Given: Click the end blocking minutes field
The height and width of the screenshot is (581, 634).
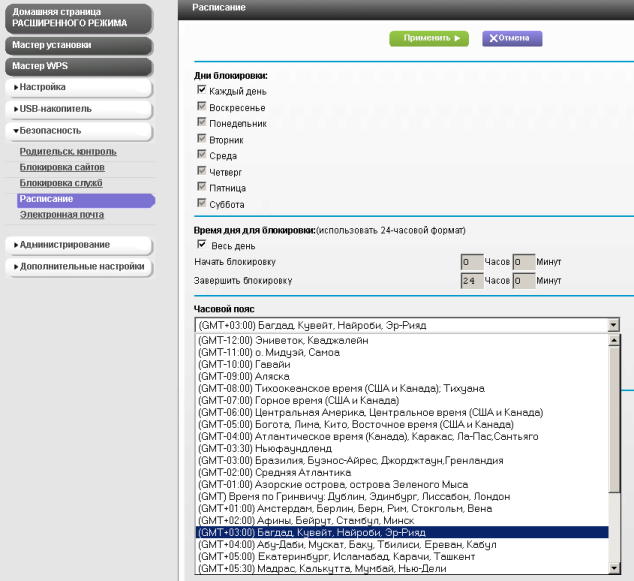Looking at the screenshot, I should [x=524, y=281].
